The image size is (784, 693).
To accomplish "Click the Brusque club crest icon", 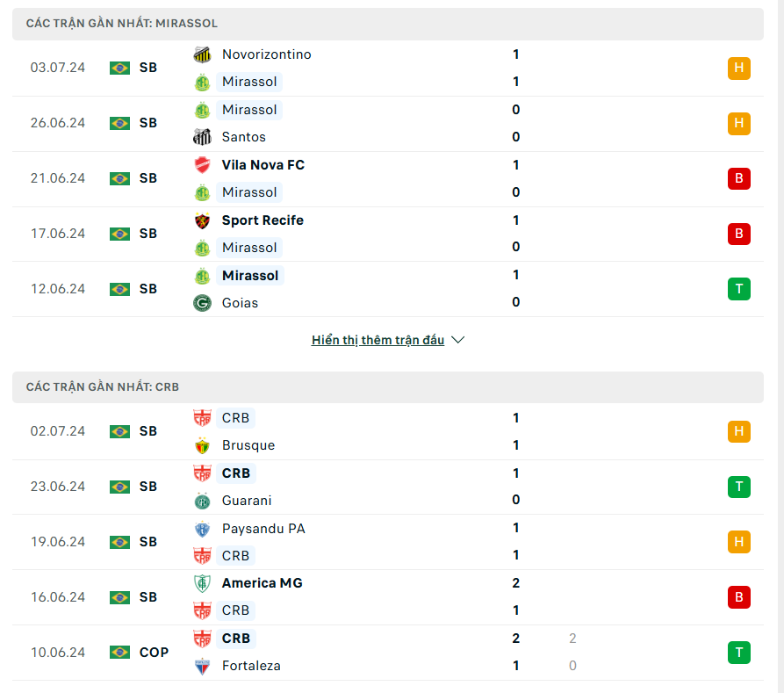I will tap(203, 445).
